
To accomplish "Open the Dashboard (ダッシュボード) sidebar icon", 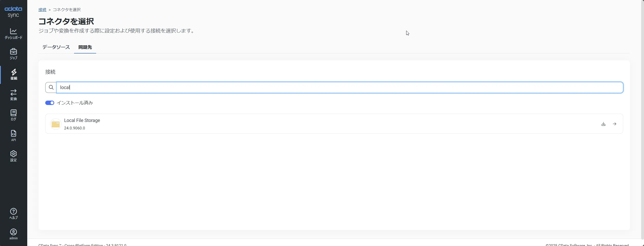I will pyautogui.click(x=13, y=34).
